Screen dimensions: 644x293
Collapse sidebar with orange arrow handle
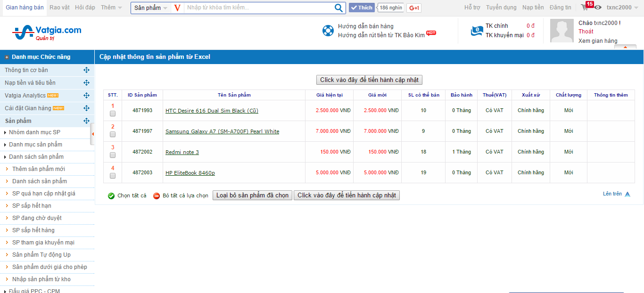[92, 134]
